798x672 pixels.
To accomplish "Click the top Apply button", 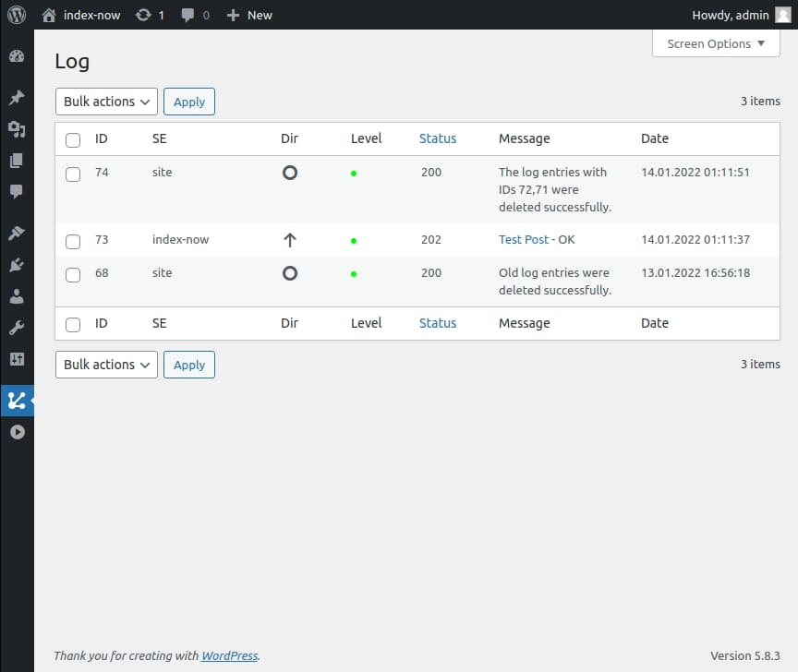I will pos(189,102).
